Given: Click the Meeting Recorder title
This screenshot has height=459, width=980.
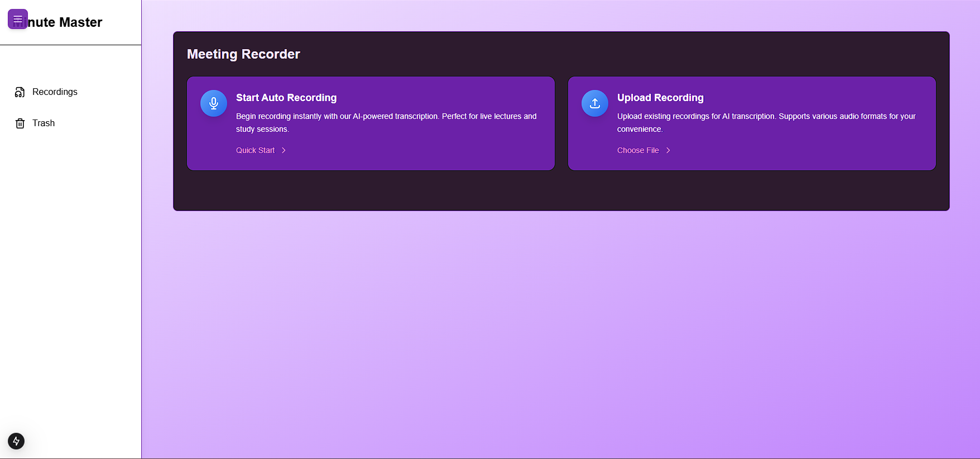Looking at the screenshot, I should pyautogui.click(x=243, y=54).
